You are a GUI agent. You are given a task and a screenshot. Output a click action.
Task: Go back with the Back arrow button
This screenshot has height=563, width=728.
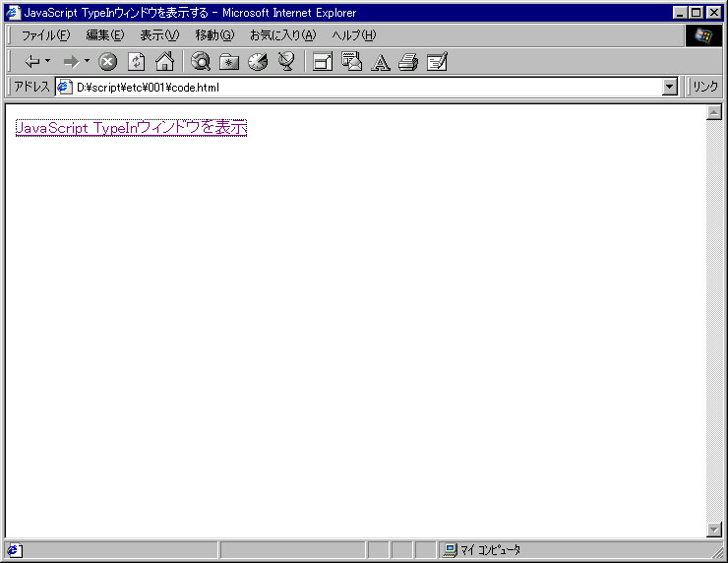[x=32, y=61]
